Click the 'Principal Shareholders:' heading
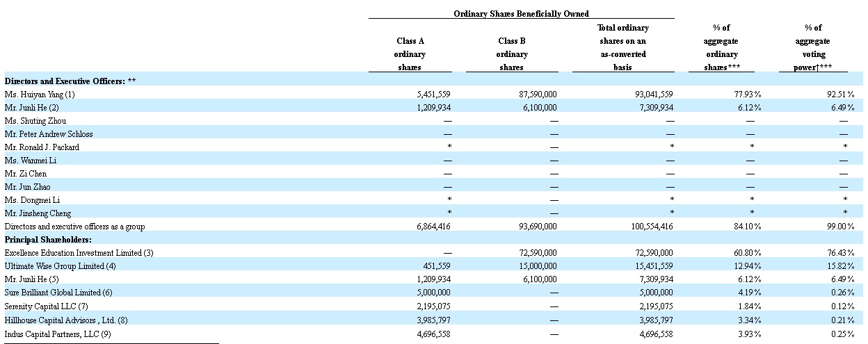 point(48,240)
